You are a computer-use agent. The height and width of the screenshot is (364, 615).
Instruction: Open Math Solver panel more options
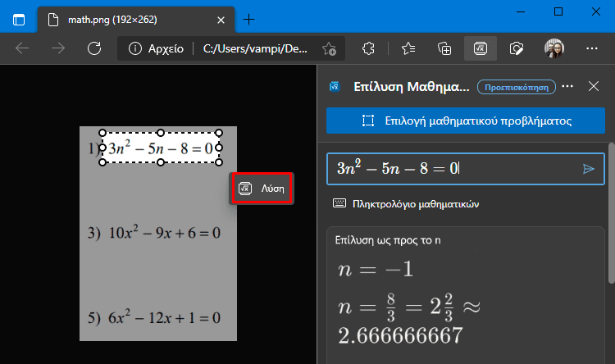point(567,86)
